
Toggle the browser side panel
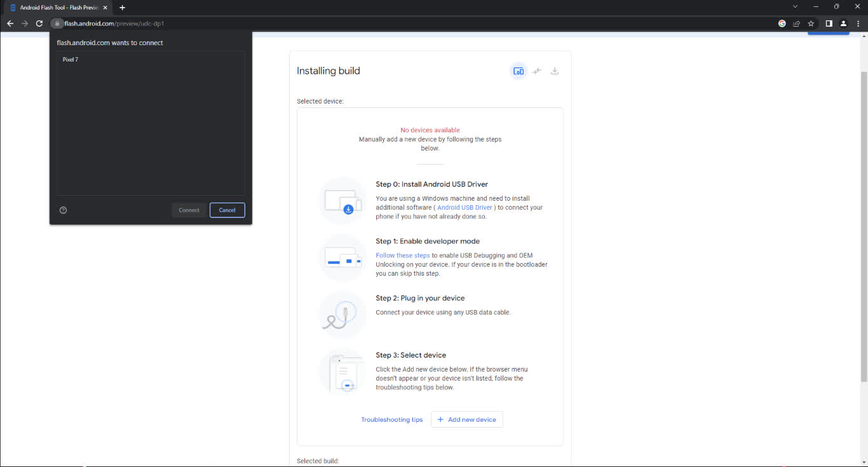point(829,24)
